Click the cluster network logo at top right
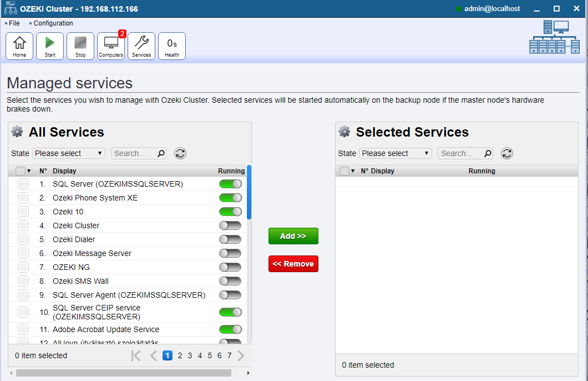The height and width of the screenshot is (381, 588). 554,37
